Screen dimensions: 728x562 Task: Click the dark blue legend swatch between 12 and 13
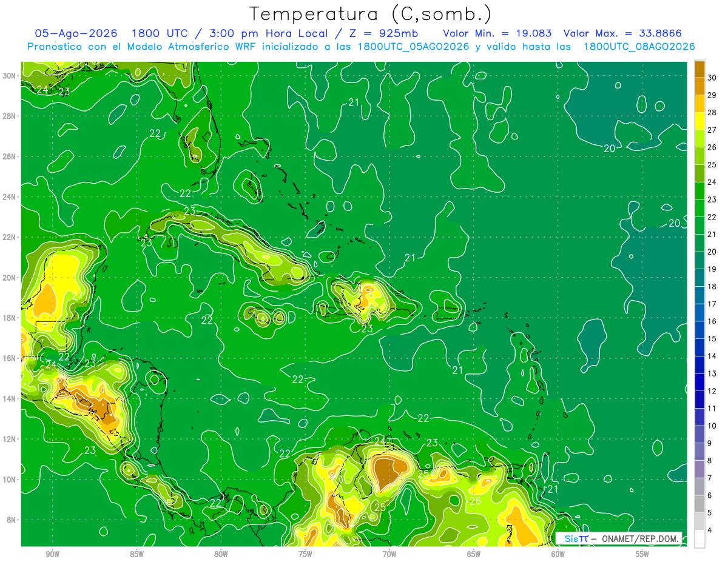699,382
